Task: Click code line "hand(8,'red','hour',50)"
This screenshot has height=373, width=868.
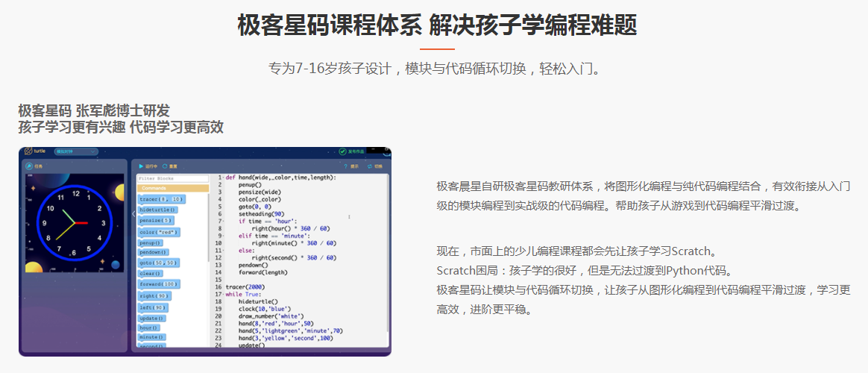Action: coord(276,324)
